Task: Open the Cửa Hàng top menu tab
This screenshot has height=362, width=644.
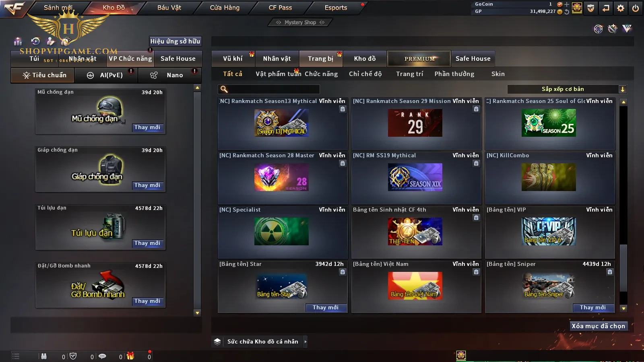Action: pyautogui.click(x=225, y=8)
